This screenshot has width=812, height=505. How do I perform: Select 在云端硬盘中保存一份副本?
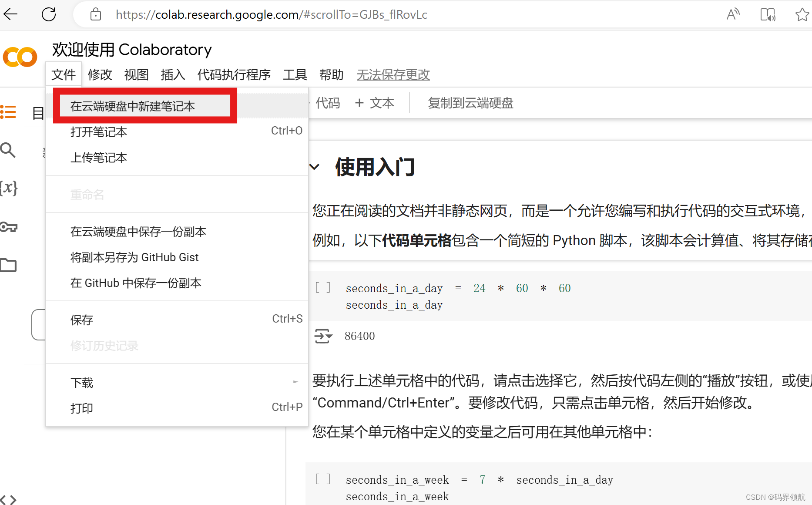tap(177, 231)
